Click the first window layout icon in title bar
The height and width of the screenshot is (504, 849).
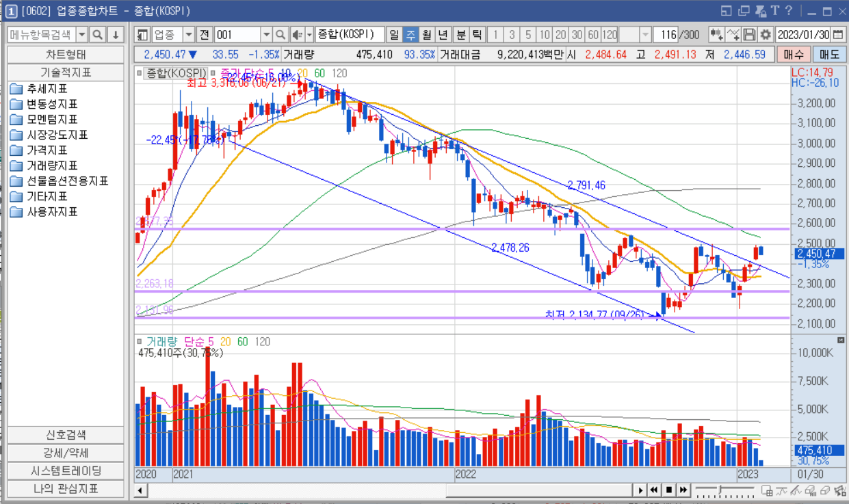(727, 11)
